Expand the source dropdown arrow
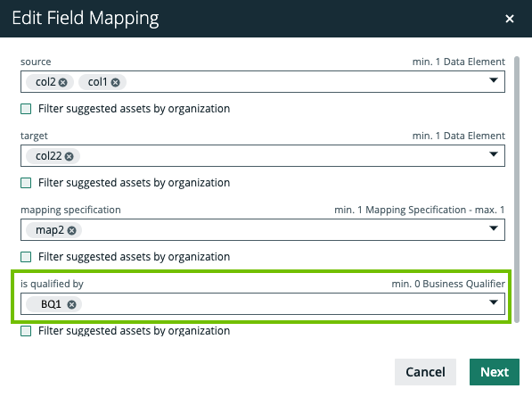 (494, 80)
